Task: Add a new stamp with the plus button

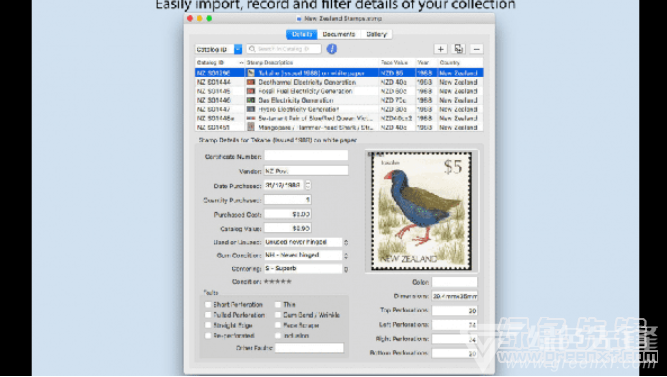Action: click(441, 49)
